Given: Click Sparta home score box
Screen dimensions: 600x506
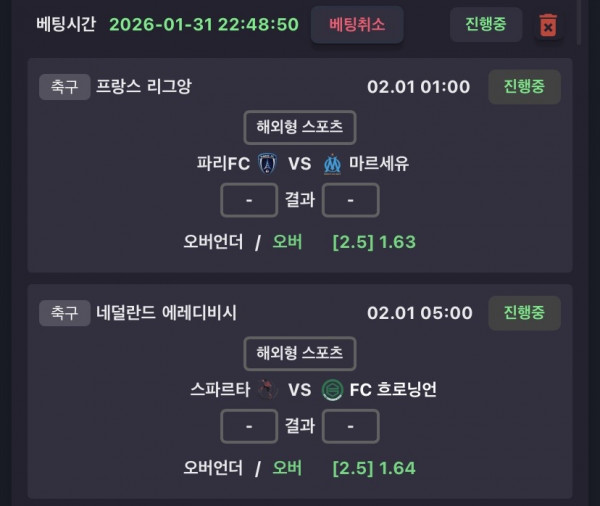Looking at the screenshot, I should pos(249,426).
